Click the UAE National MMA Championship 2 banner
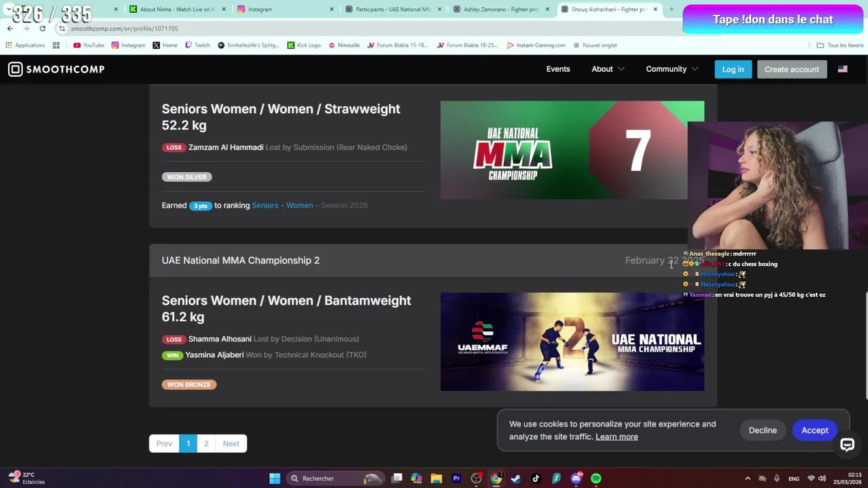The image size is (868, 488). click(x=572, y=342)
